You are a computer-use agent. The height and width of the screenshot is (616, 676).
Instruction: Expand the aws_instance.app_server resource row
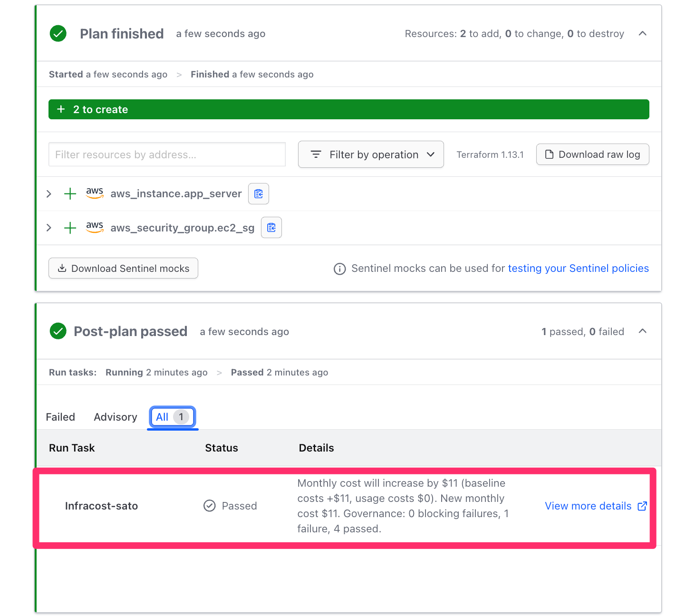(49, 193)
